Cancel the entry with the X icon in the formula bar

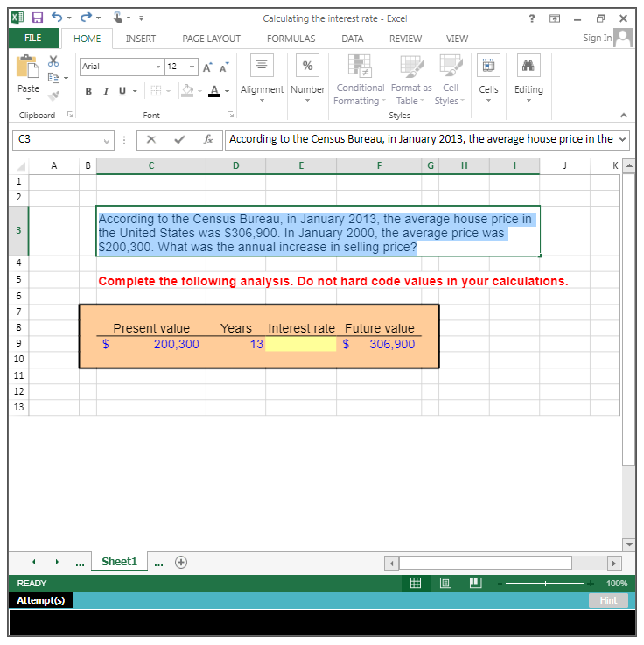(x=151, y=139)
